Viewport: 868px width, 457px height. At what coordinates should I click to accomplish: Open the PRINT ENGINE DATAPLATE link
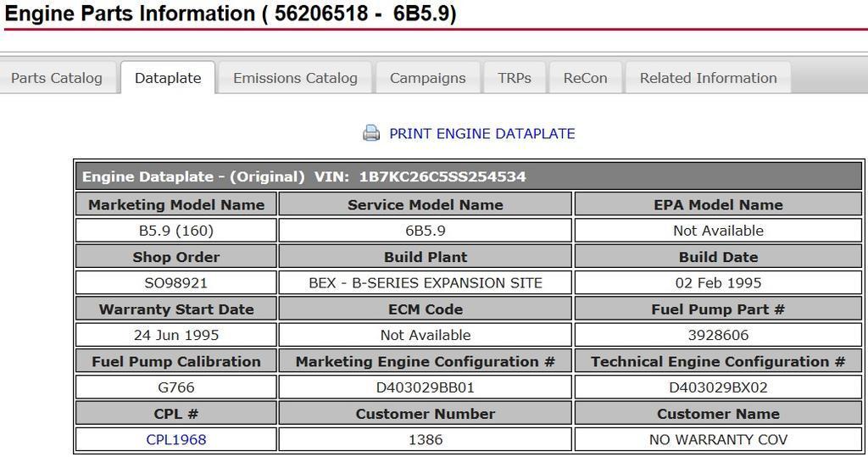point(481,133)
